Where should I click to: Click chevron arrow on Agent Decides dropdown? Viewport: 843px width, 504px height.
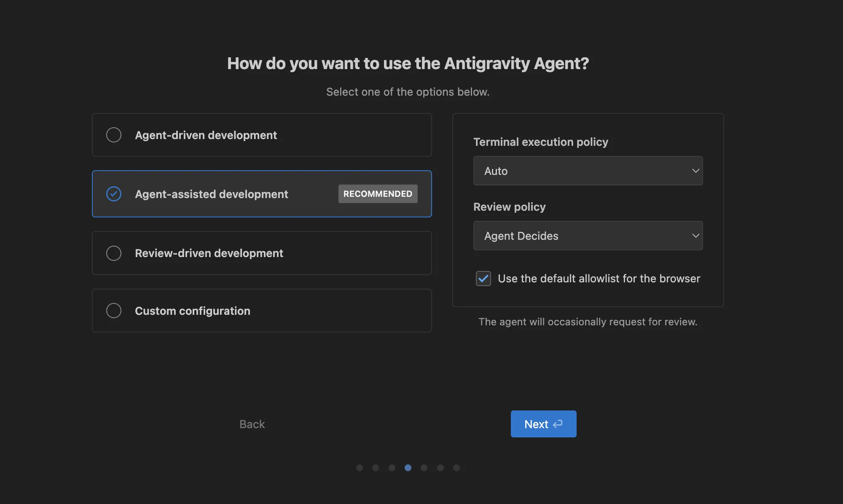coord(695,236)
